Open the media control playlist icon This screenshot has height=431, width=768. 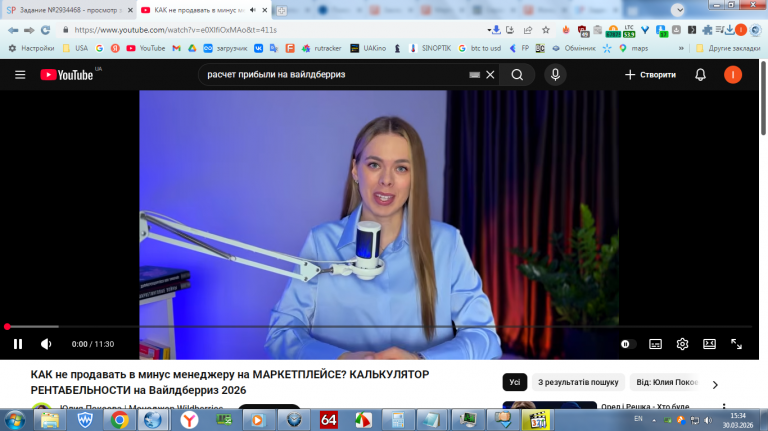pos(720,30)
